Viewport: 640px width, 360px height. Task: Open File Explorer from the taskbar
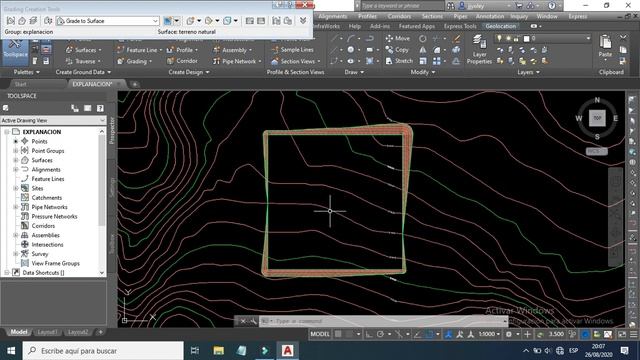point(218,351)
